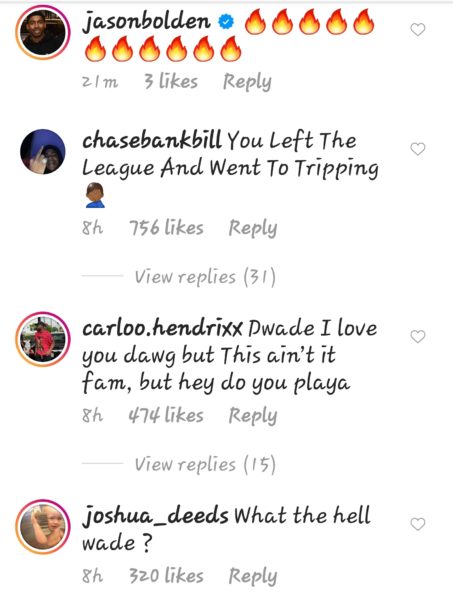Reply to joshua_deeds' comment
The width and height of the screenshot is (453, 600).
pos(253,576)
